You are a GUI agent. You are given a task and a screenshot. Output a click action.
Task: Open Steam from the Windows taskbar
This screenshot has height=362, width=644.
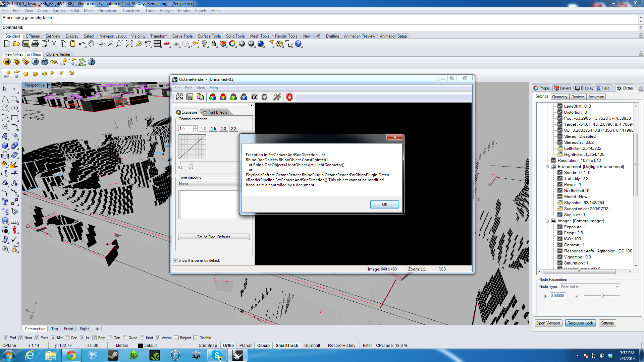tap(113, 355)
